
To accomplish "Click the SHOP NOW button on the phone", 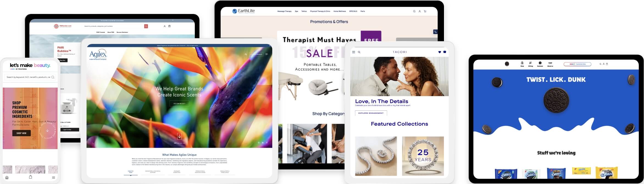I will click(x=21, y=133).
